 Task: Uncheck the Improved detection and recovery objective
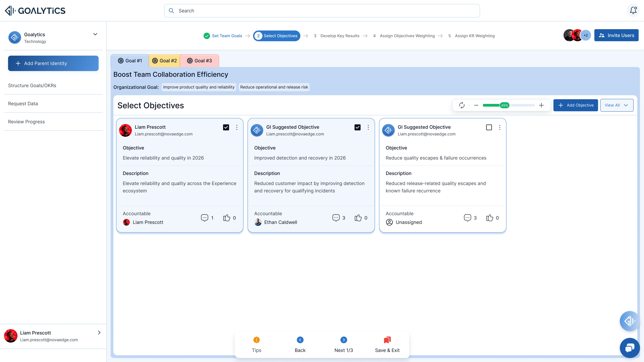pyautogui.click(x=358, y=127)
